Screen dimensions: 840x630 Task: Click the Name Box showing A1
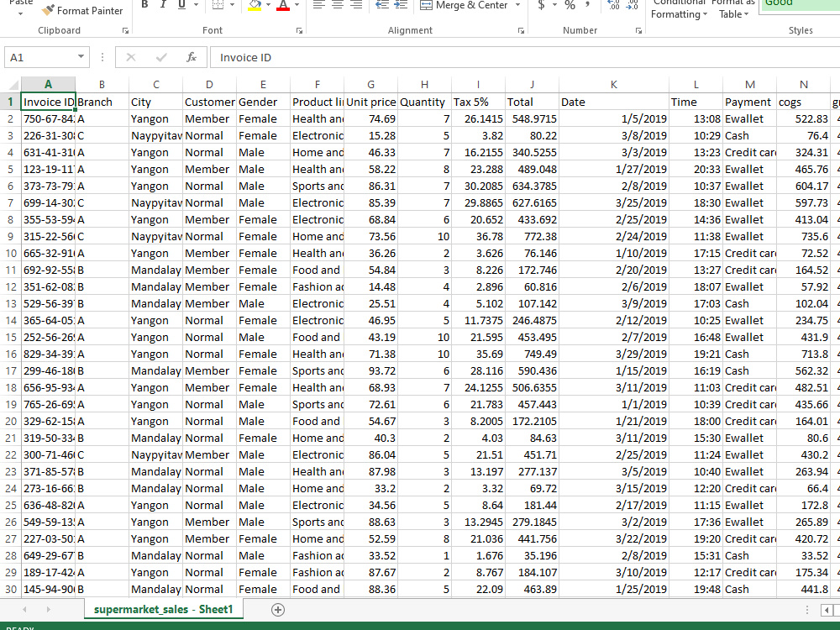[x=39, y=57]
